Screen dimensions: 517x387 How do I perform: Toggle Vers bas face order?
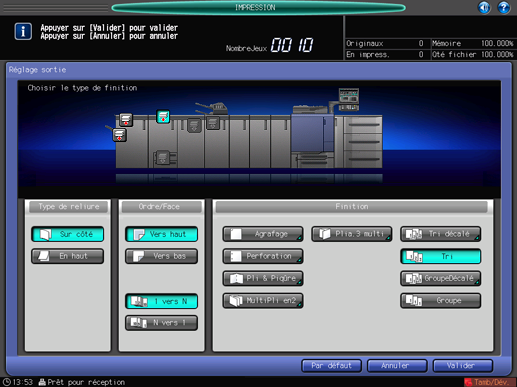(x=161, y=256)
